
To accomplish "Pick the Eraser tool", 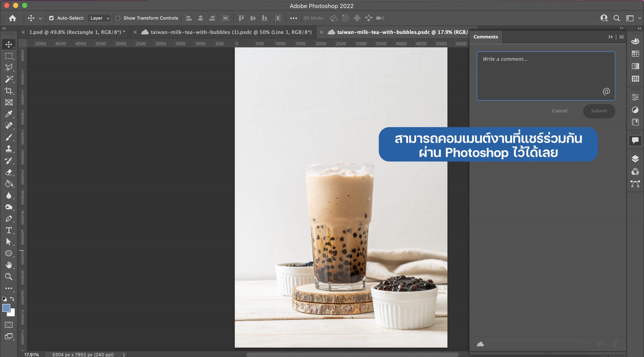I will 9,172.
